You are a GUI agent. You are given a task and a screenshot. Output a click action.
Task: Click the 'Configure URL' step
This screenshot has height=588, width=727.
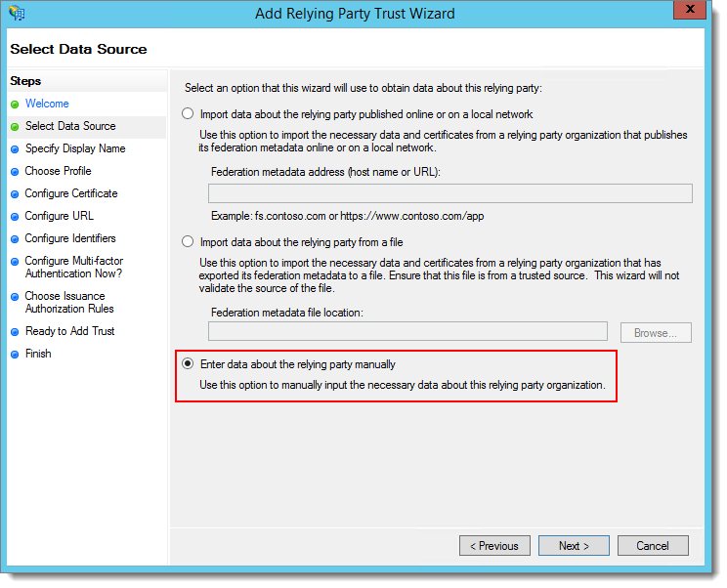click(x=59, y=216)
